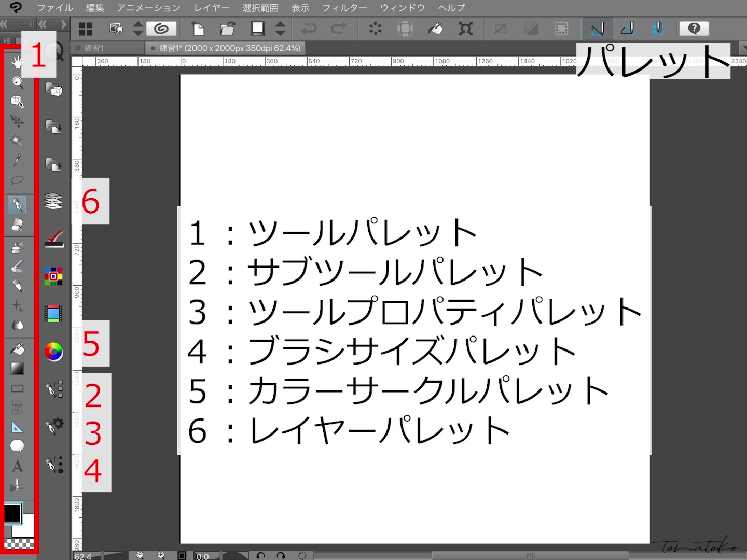Tap the Undo button on the toolbar
Viewport: 747px width, 560px height.
coord(310,29)
